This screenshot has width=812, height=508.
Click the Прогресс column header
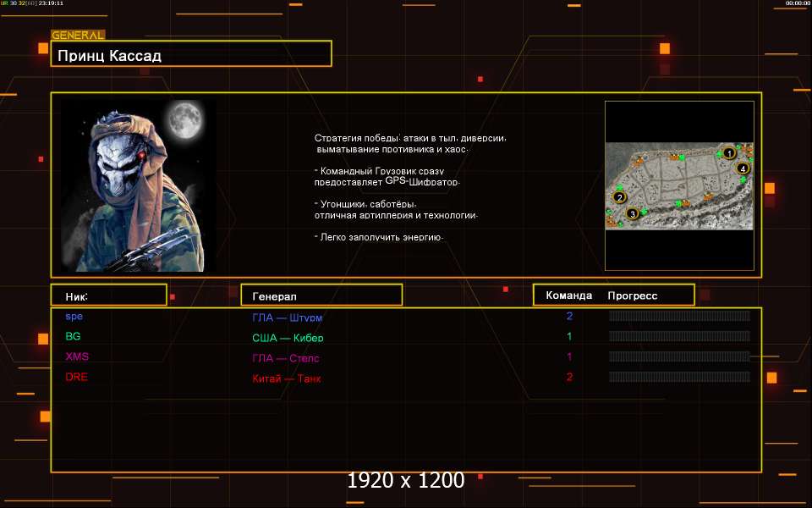tap(633, 295)
